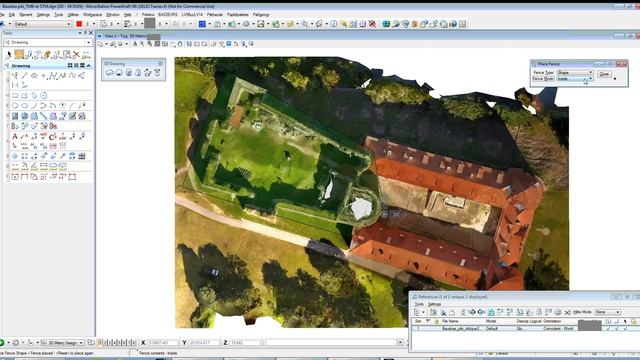The image size is (640, 360).
Task: Click the Detach Reference X icon in References
Action: click(567, 312)
